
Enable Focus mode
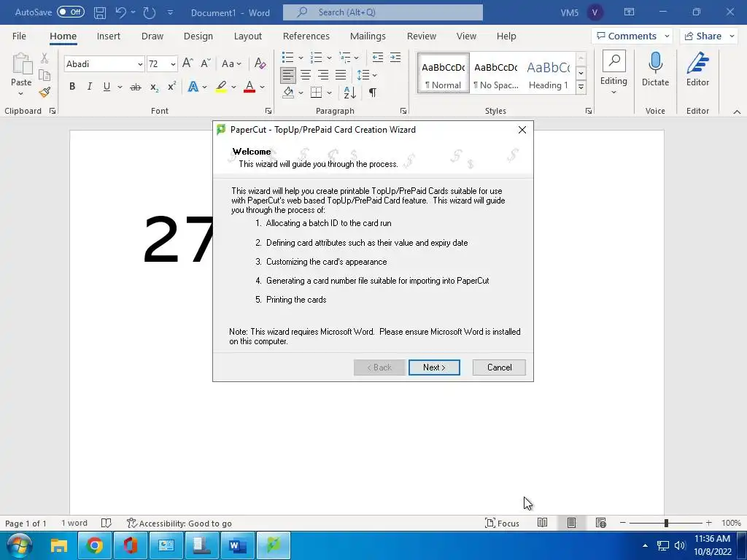coord(502,524)
